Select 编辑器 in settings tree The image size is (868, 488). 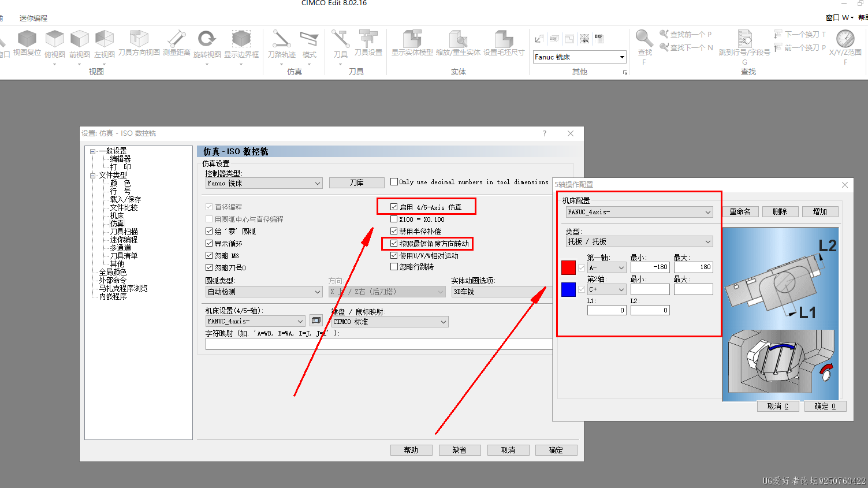click(x=120, y=159)
